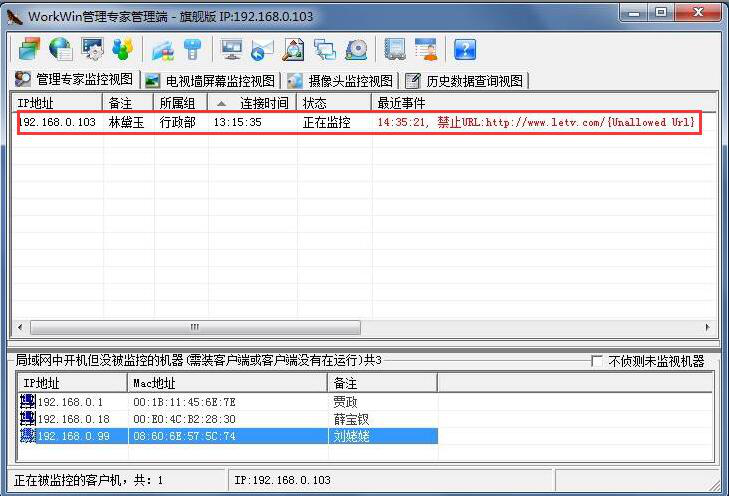Click the 行政部 group cell
The width and height of the screenshot is (729, 496).
[177, 122]
